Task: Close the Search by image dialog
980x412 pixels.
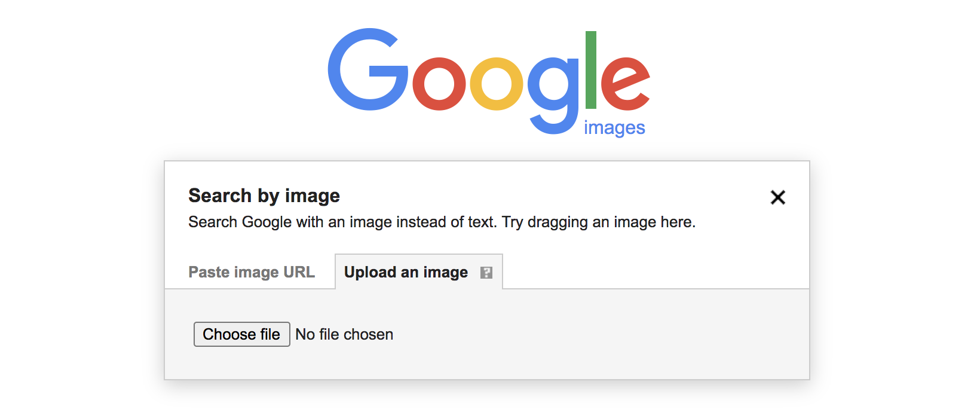Action: (777, 197)
